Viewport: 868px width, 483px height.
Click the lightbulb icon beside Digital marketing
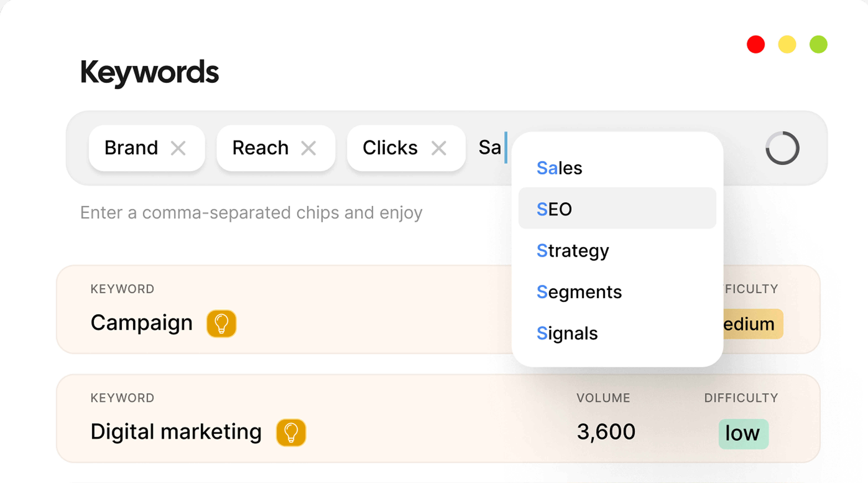coord(291,432)
